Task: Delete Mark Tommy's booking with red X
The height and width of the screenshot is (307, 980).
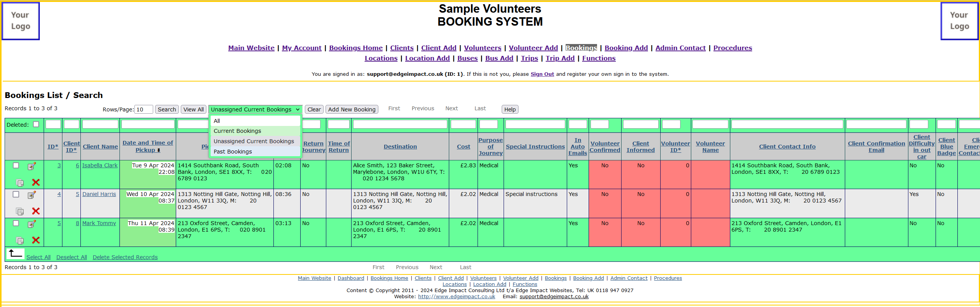Action: (x=36, y=240)
